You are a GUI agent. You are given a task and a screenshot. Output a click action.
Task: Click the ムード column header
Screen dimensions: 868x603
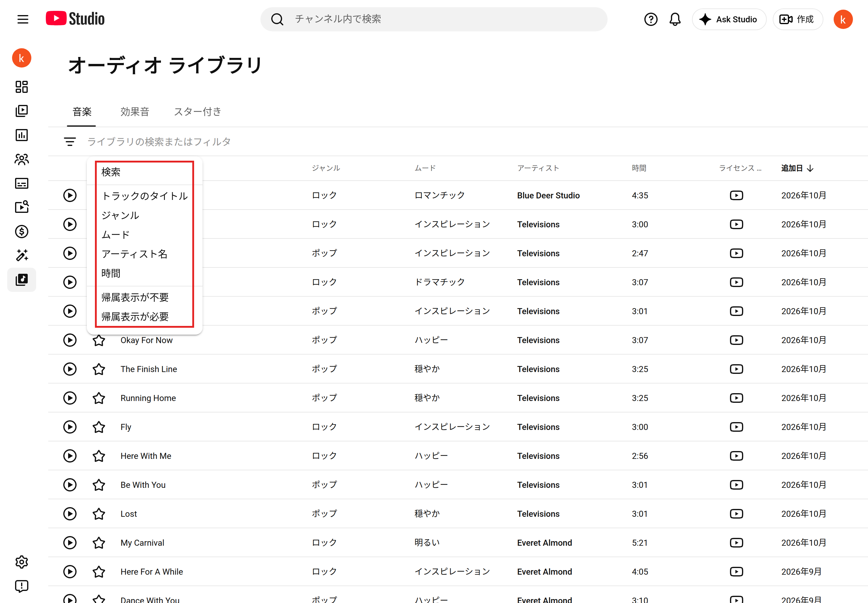point(425,168)
